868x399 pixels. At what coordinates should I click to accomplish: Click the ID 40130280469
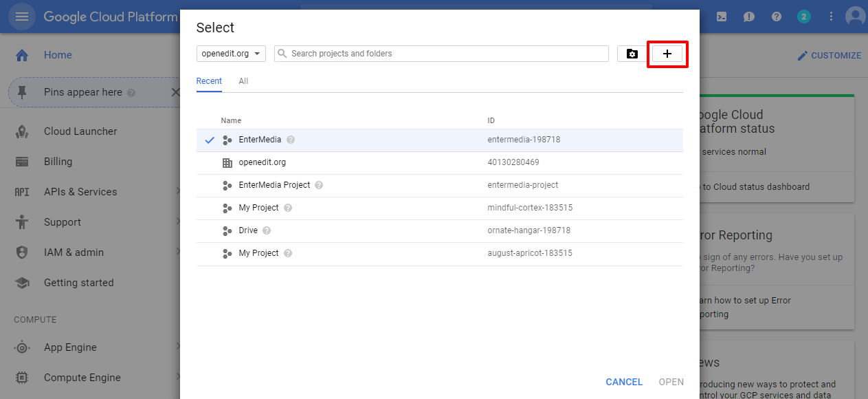pyautogui.click(x=513, y=162)
